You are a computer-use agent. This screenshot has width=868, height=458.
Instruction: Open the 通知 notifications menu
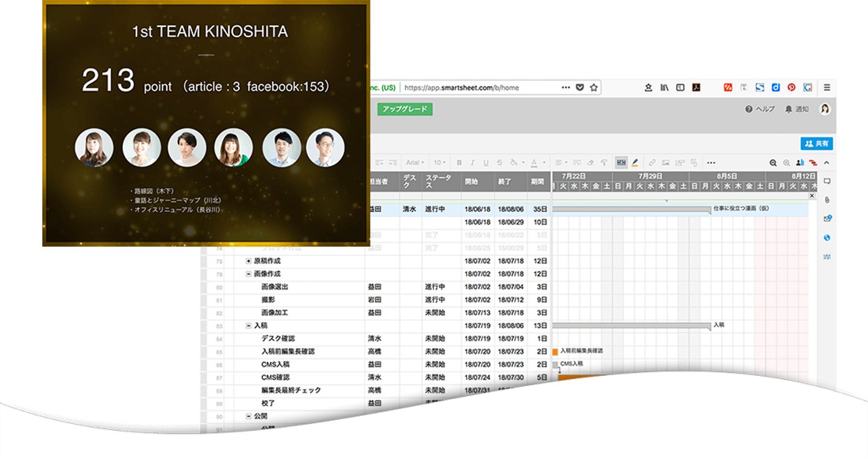(x=797, y=109)
